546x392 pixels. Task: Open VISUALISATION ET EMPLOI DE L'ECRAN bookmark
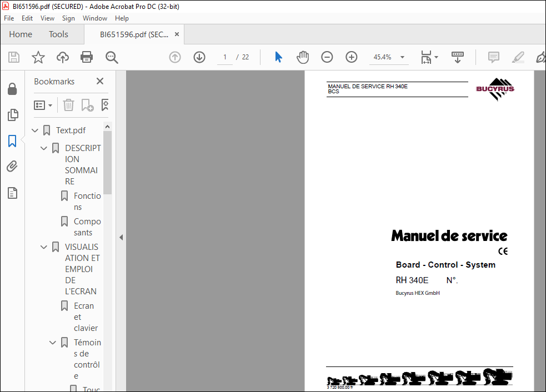coord(83,269)
